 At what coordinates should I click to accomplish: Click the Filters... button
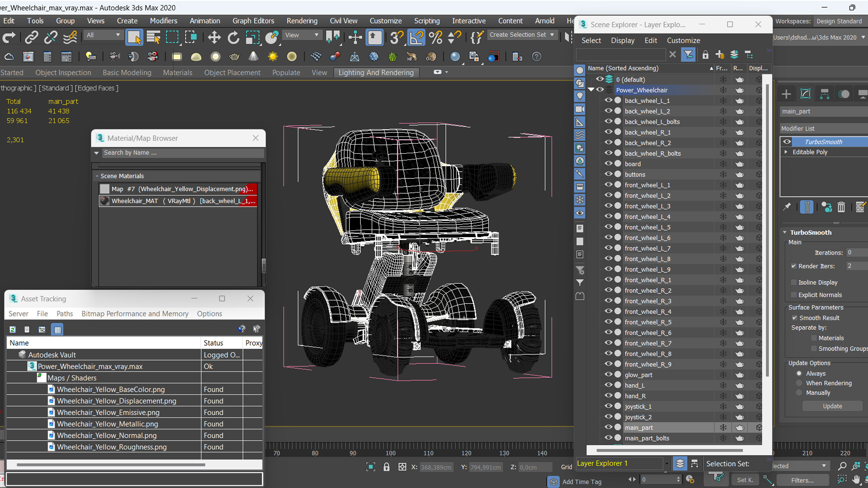(802, 480)
